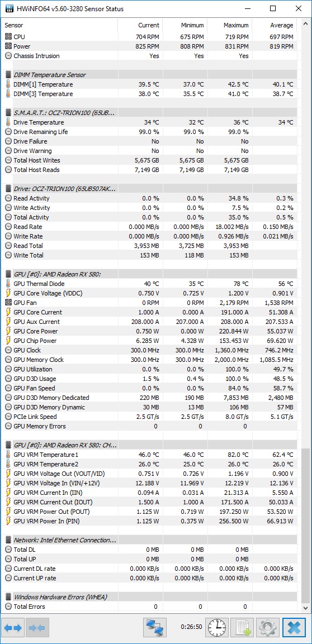312x644 pixels.
Task: Select the GPU [#0]: AMD Radeon RX 580 group
Action: point(150,274)
